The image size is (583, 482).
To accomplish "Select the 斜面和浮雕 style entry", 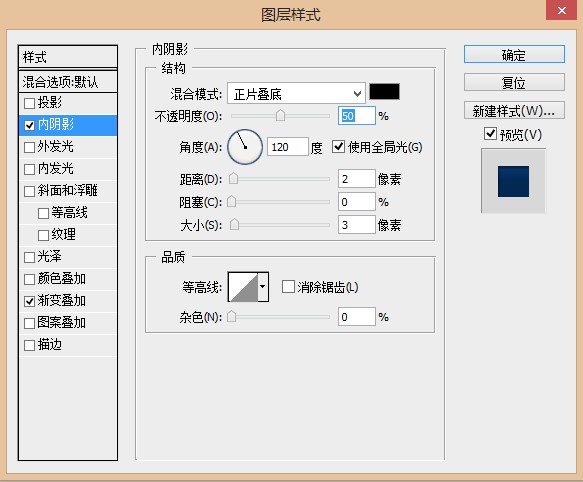I will [68, 191].
